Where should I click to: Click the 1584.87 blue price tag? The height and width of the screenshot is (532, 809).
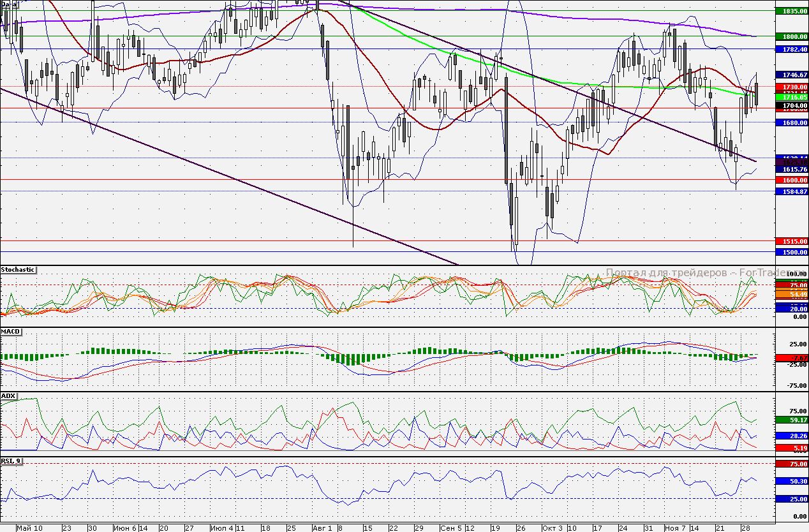(x=791, y=191)
